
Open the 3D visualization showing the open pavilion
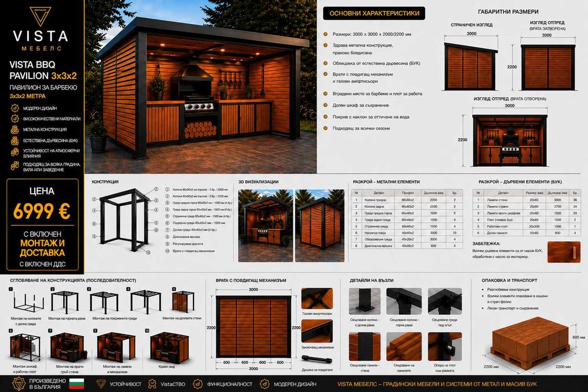click(266, 225)
